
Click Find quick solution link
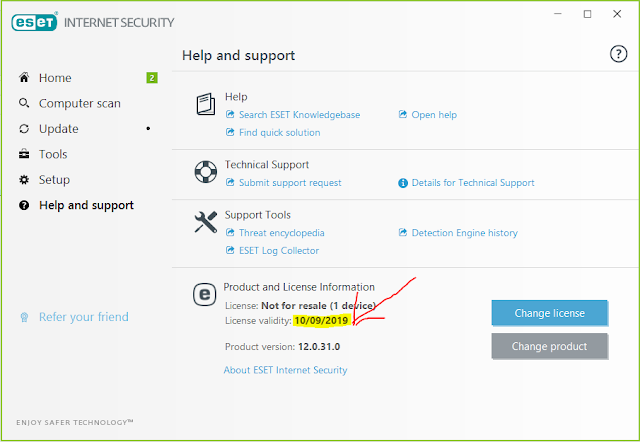tap(280, 133)
